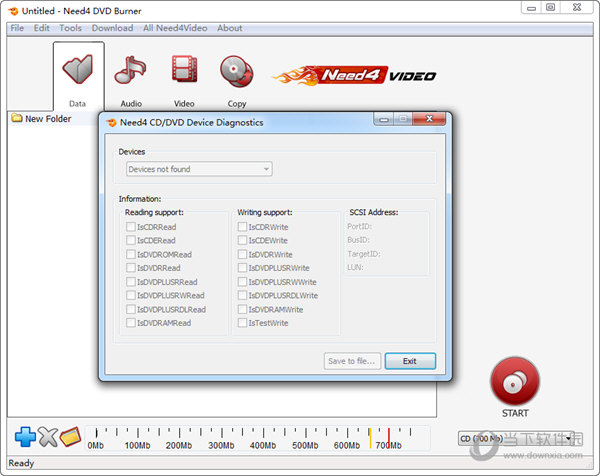Viewport: 600px width, 476px height.
Task: Toggle the IsDVDPLUSRDLRead checkbox
Action: click(131, 309)
